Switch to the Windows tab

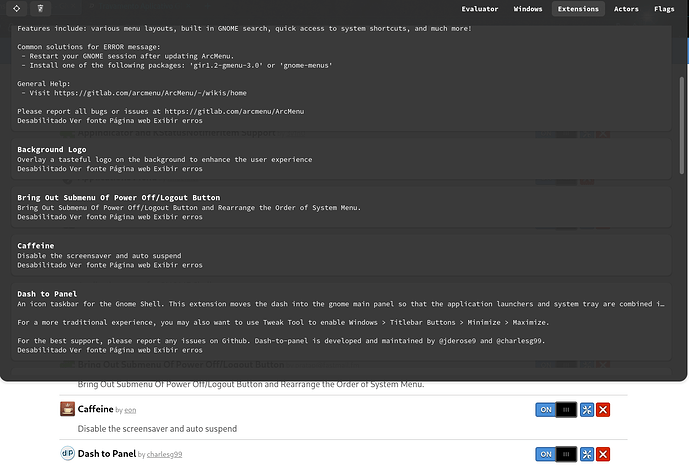(x=528, y=9)
